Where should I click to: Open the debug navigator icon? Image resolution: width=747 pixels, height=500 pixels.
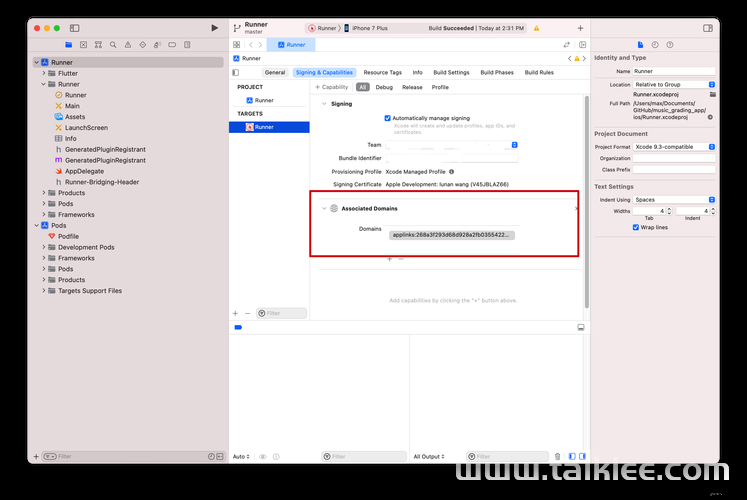click(157, 45)
